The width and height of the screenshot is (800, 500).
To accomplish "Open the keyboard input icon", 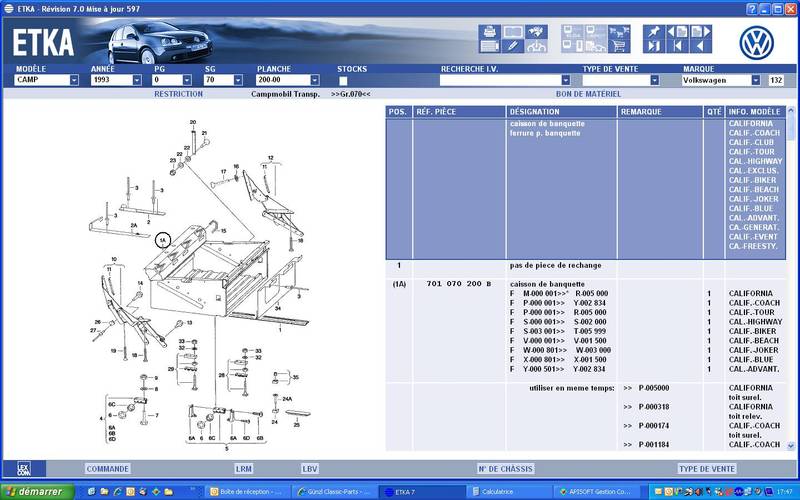I will click(x=489, y=46).
